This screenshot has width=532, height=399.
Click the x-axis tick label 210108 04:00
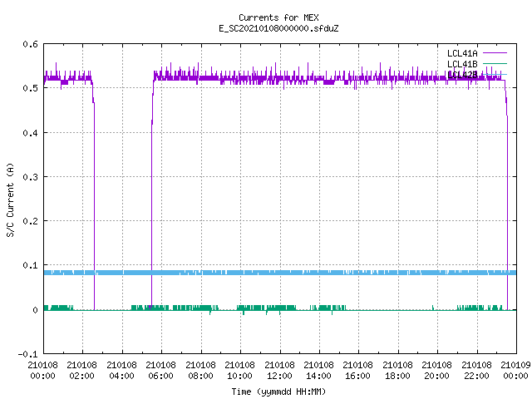pos(121,370)
